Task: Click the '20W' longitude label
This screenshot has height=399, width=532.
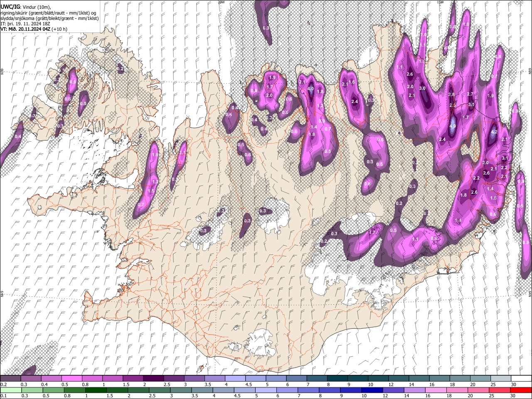Action: [x=221, y=2]
